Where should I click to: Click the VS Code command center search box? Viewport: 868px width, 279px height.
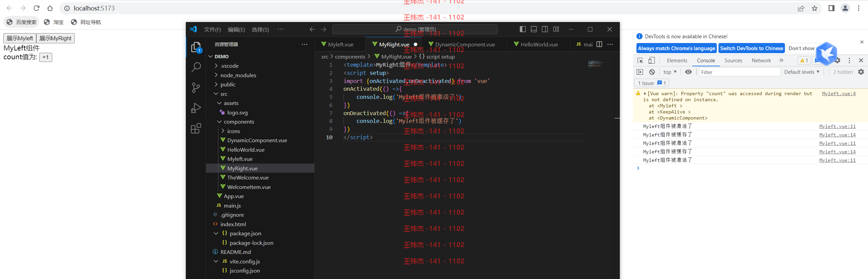coord(415,29)
